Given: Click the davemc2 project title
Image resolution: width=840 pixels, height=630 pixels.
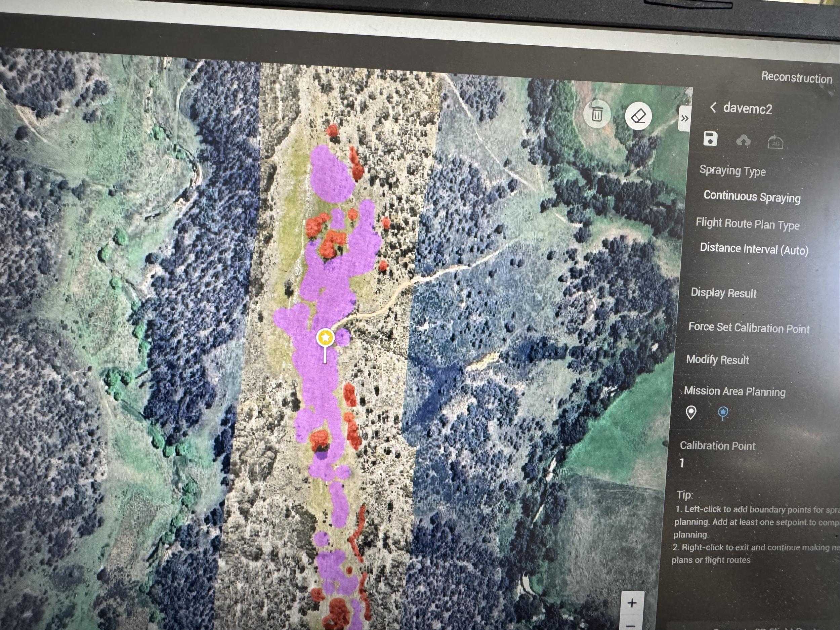Looking at the screenshot, I should click(747, 109).
